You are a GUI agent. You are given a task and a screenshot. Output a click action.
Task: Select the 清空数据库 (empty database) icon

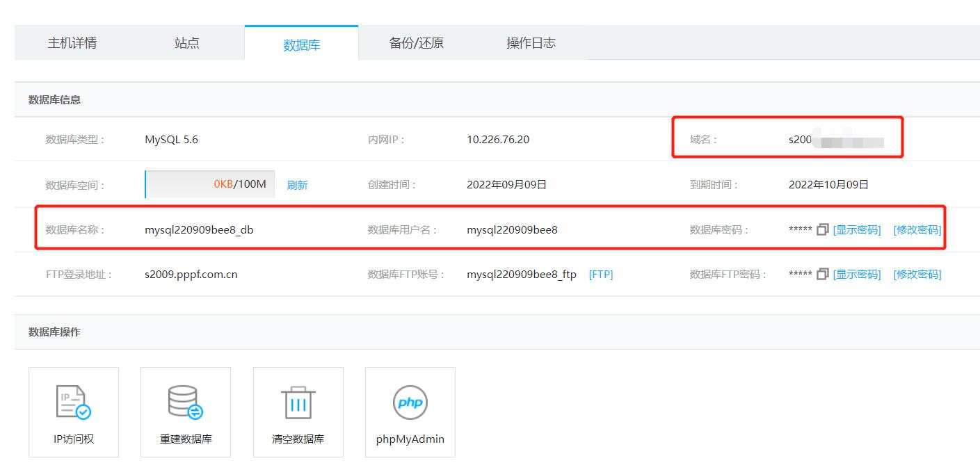click(x=298, y=412)
